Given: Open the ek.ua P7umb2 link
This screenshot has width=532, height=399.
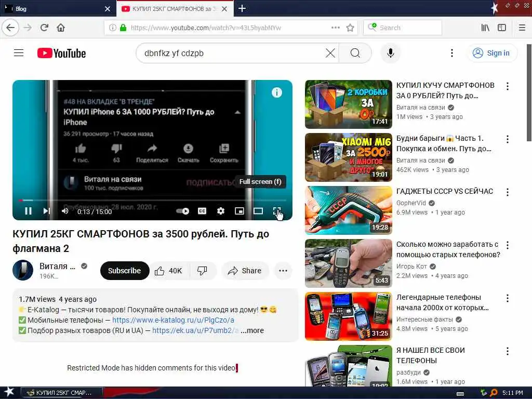Looking at the screenshot, I should (195, 330).
